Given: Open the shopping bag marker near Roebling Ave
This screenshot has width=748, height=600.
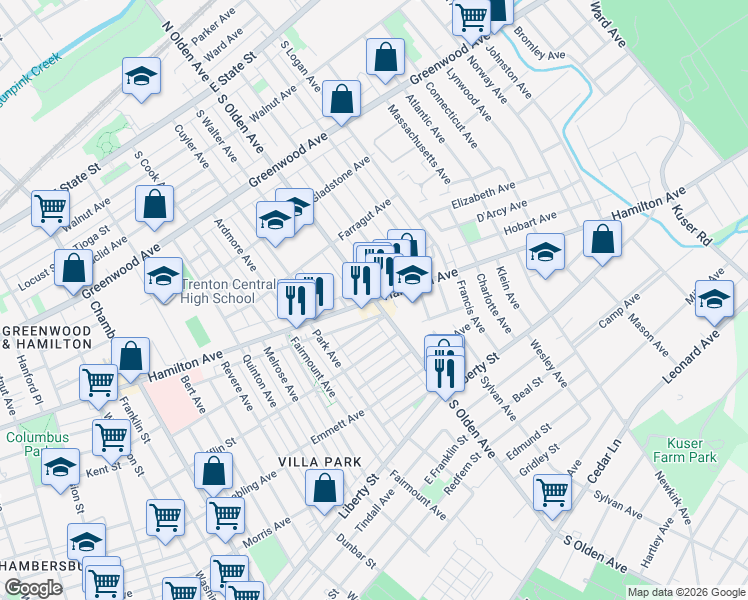Looking at the screenshot, I should tap(213, 472).
